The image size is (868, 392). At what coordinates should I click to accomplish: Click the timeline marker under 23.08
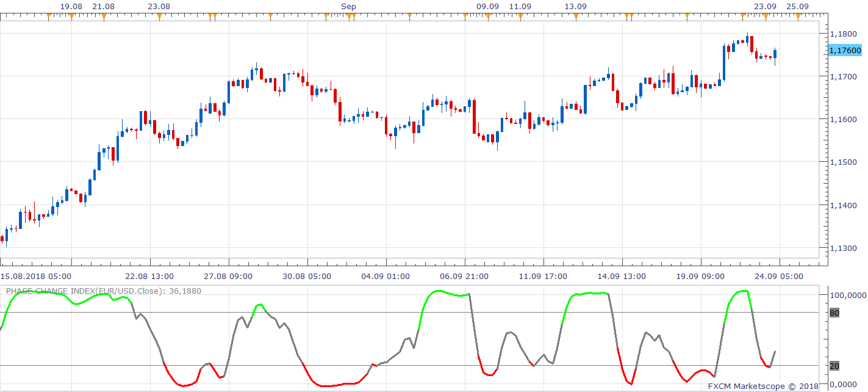159,16
